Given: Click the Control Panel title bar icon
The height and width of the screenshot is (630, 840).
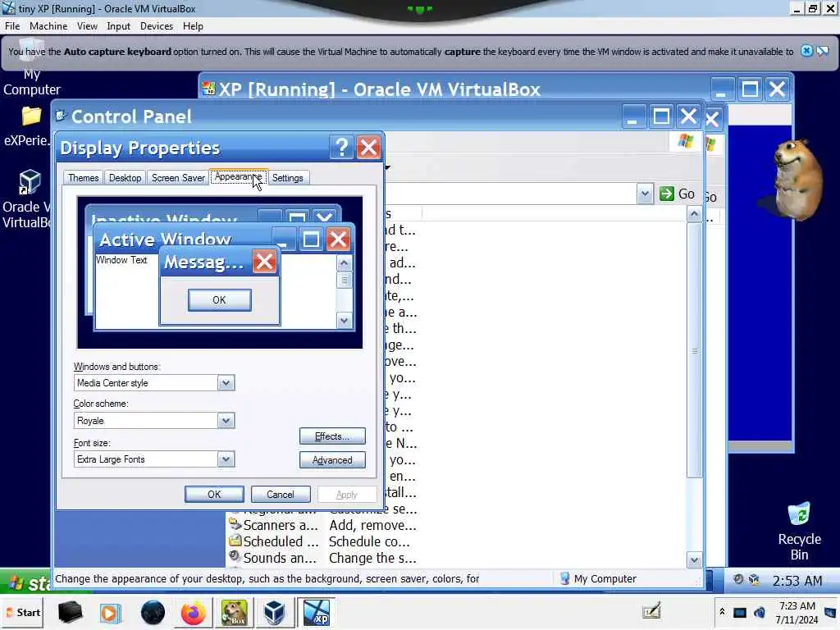Looking at the screenshot, I should 61,116.
